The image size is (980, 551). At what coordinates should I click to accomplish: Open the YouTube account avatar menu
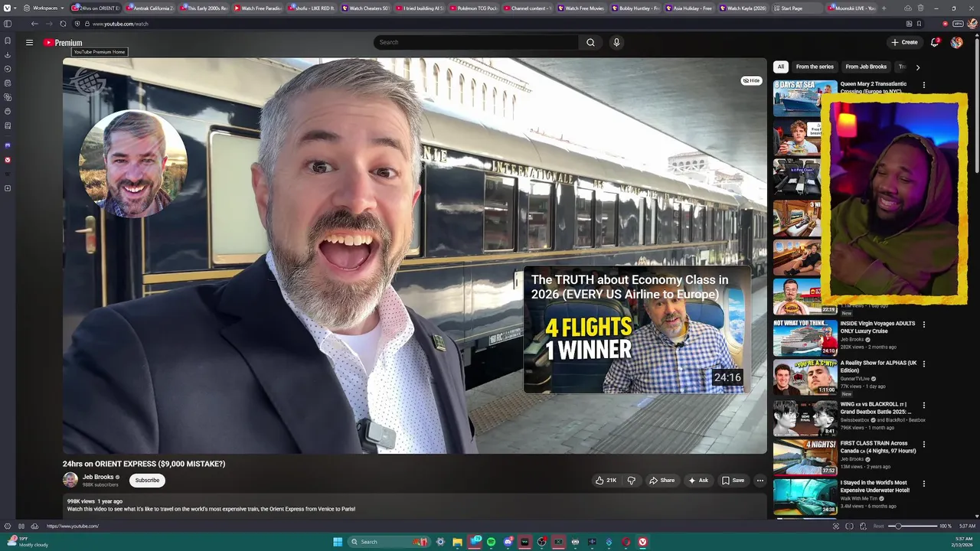tap(956, 42)
